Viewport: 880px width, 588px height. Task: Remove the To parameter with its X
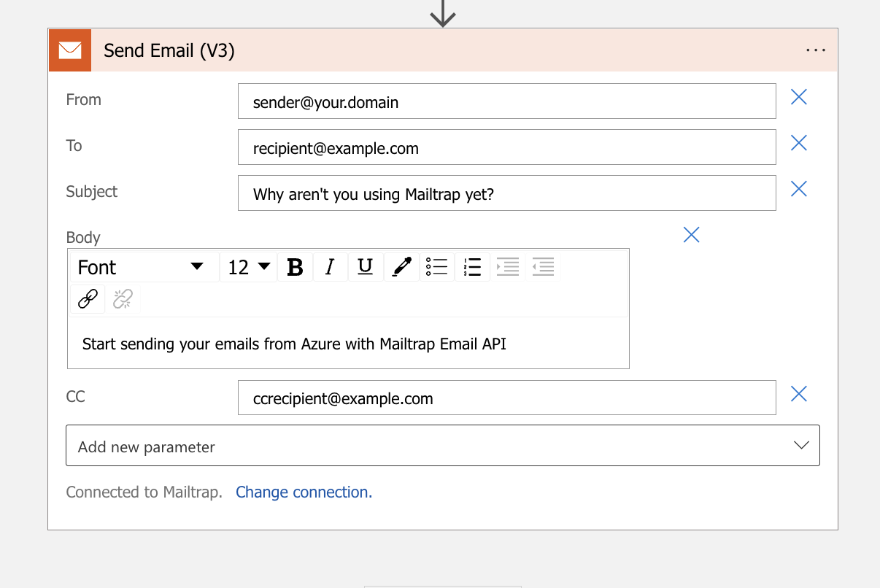pyautogui.click(x=799, y=143)
